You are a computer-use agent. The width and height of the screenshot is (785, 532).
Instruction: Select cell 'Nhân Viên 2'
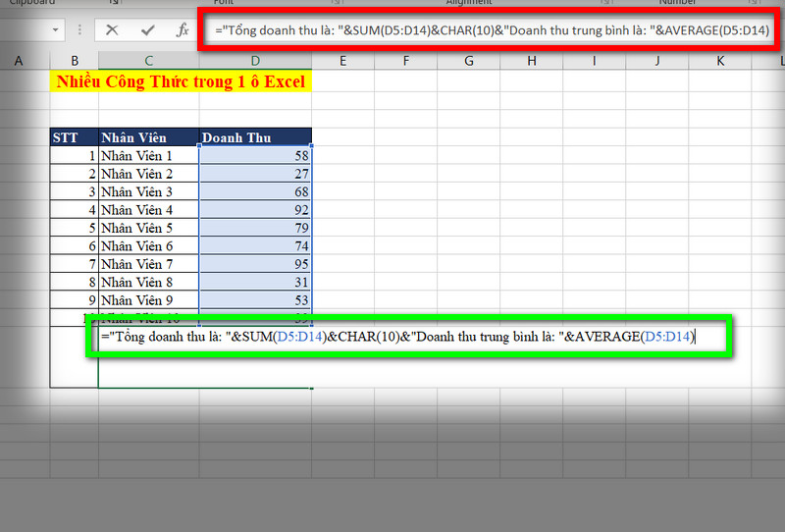[x=149, y=174]
